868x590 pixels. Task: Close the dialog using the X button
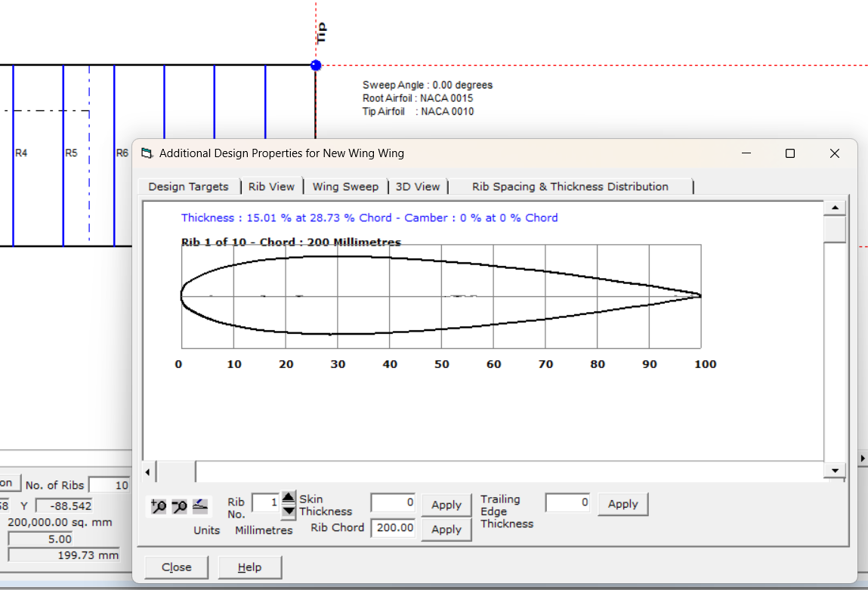tap(835, 153)
